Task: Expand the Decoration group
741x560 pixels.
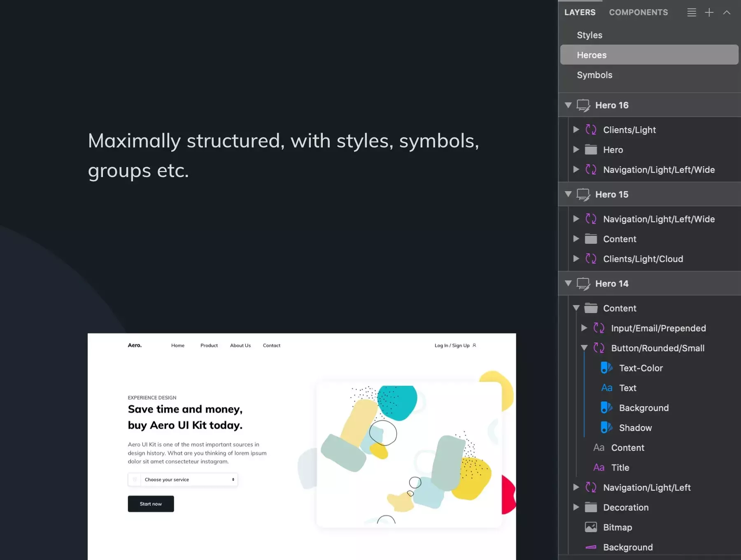Action: pos(576,507)
